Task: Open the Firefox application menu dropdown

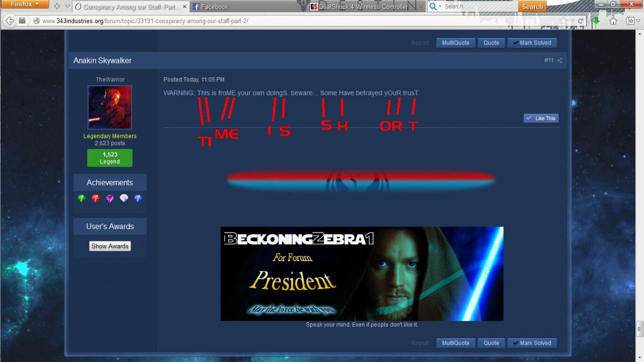Action: point(26,5)
